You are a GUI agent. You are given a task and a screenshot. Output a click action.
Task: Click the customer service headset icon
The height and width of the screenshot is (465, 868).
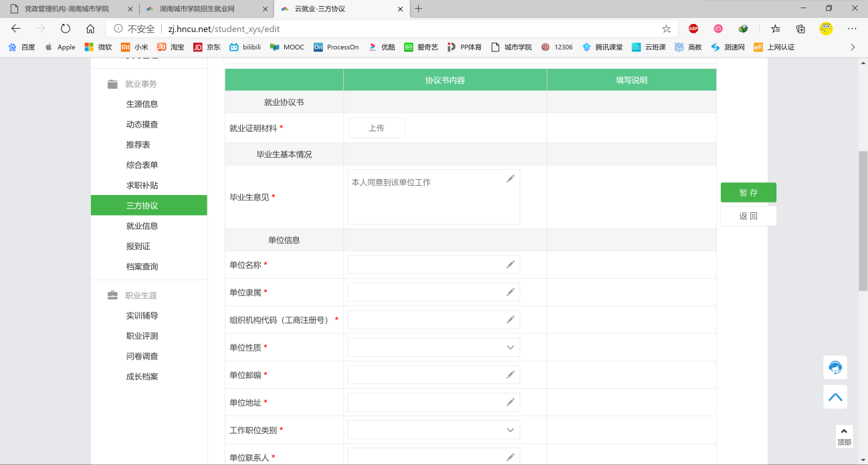click(x=835, y=367)
